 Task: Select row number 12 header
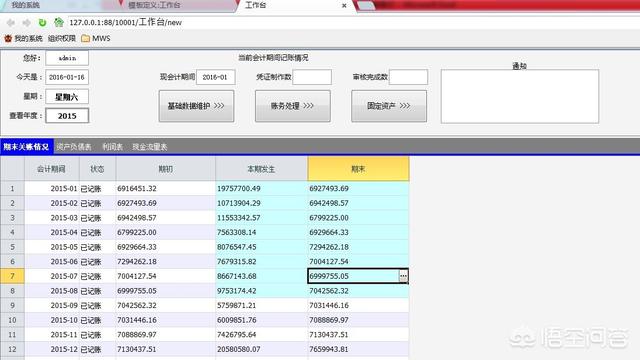(x=12, y=349)
